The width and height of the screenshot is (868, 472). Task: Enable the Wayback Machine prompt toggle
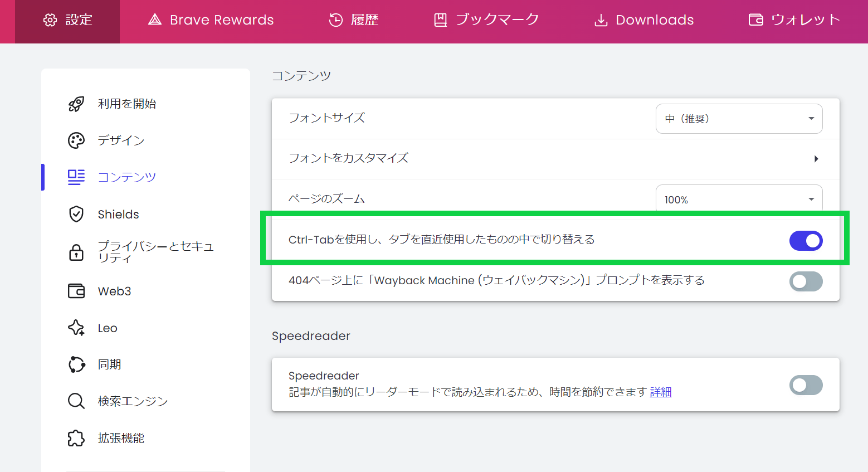point(806,281)
